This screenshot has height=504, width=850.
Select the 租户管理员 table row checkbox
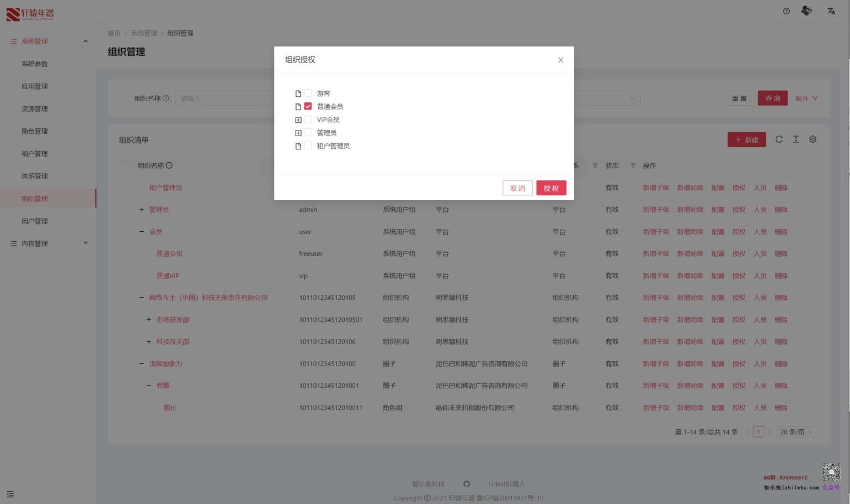point(127,188)
